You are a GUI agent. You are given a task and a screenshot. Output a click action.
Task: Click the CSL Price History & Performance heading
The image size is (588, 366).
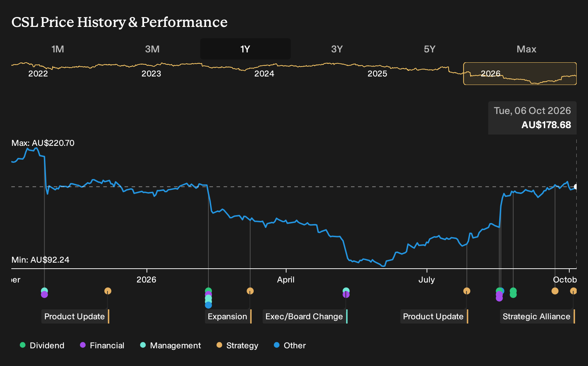[x=120, y=22]
